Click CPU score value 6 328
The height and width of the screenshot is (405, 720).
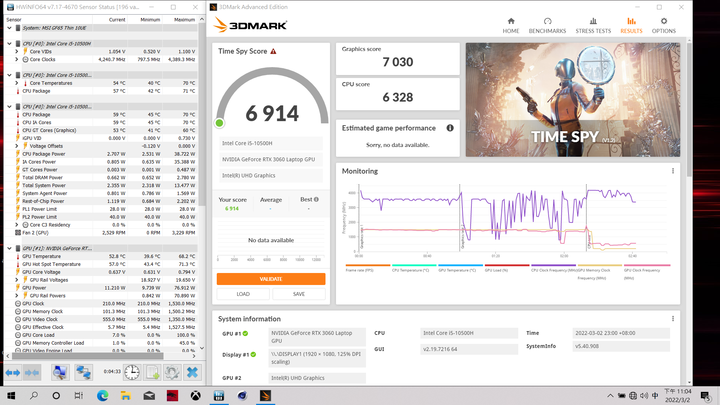pyautogui.click(x=398, y=97)
